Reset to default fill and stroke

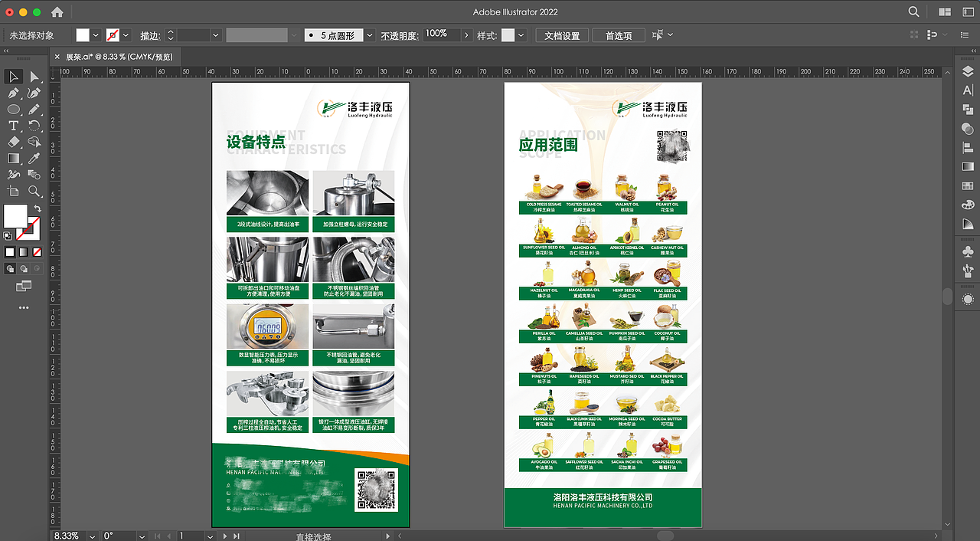(7, 236)
